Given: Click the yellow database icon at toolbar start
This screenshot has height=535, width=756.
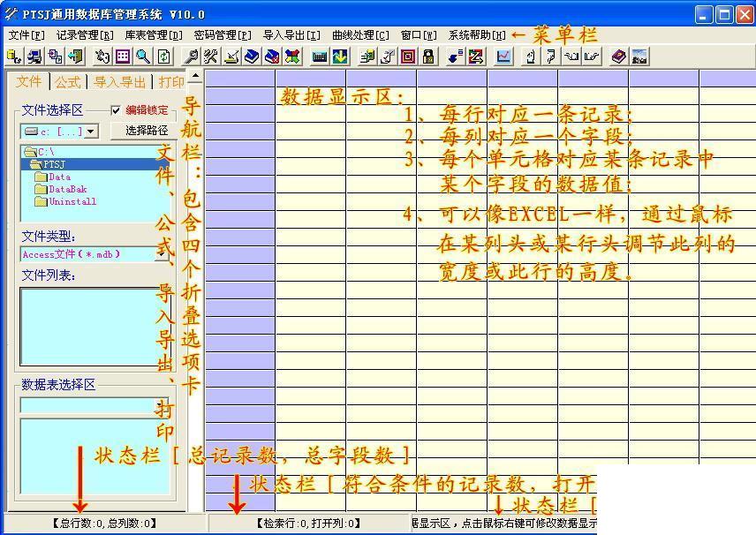Looking at the screenshot, I should click(x=14, y=57).
